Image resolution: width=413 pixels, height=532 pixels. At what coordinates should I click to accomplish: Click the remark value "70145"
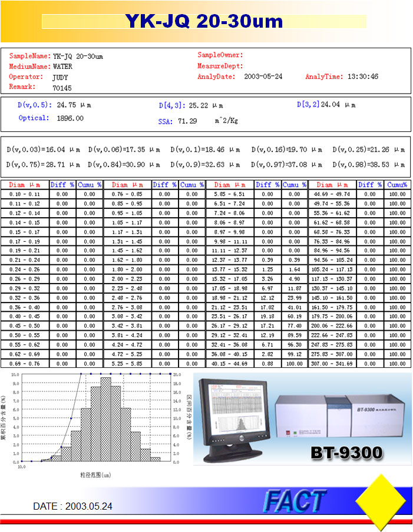pos(62,88)
